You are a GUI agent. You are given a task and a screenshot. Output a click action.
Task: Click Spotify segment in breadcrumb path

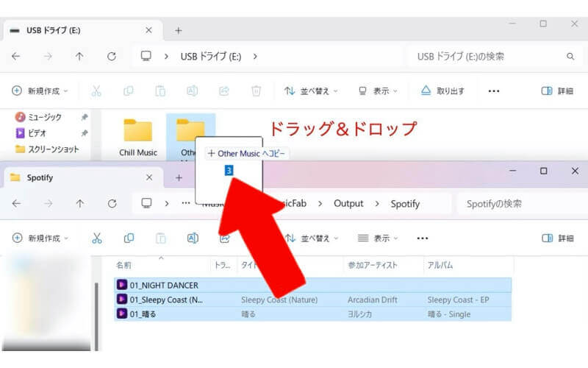click(x=405, y=204)
